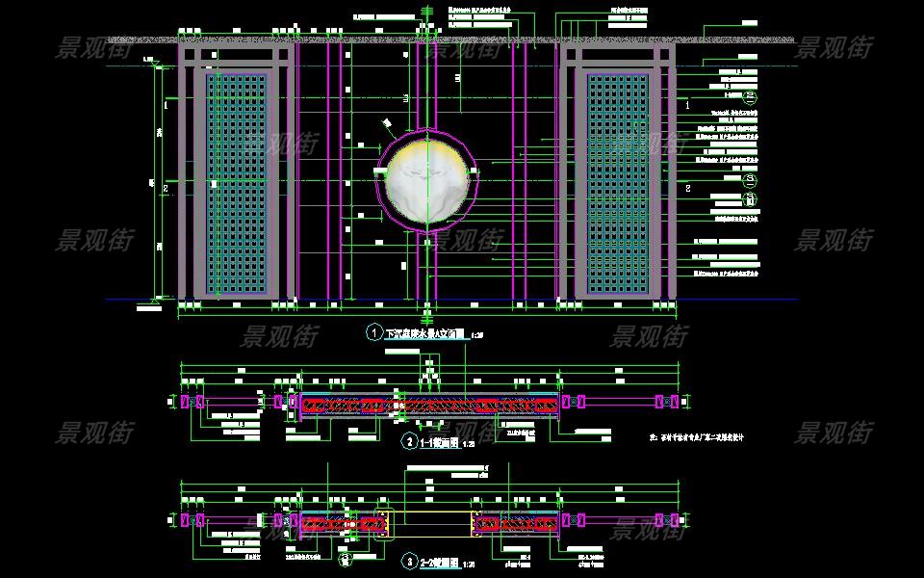Click the rounded detail callout in section 2-2
Image resolution: width=924 pixels, height=578 pixels.
coord(382,521)
